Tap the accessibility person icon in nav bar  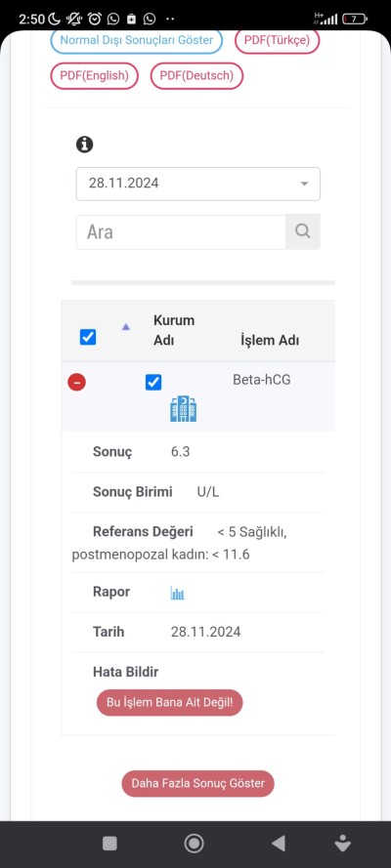(x=343, y=843)
